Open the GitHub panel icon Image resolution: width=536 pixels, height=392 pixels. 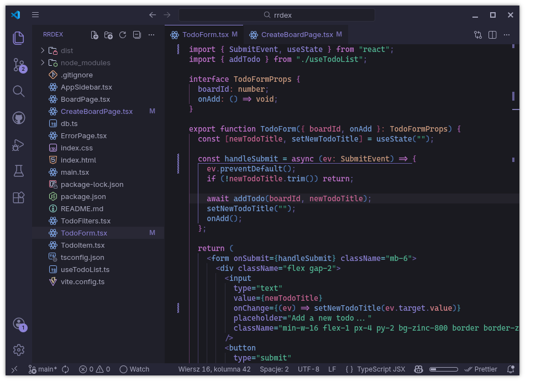[18, 118]
